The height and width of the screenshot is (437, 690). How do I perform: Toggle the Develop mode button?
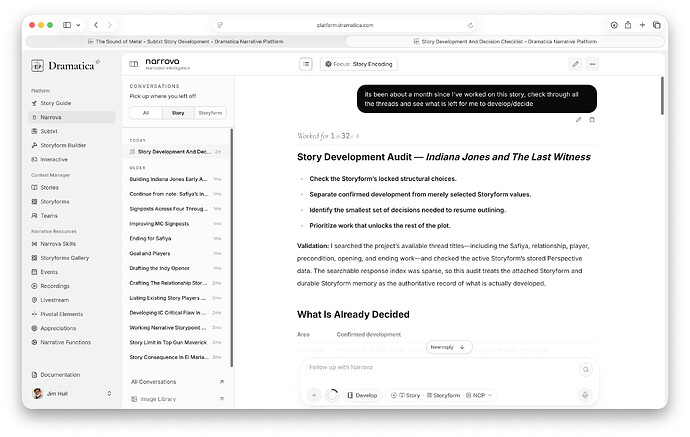362,395
